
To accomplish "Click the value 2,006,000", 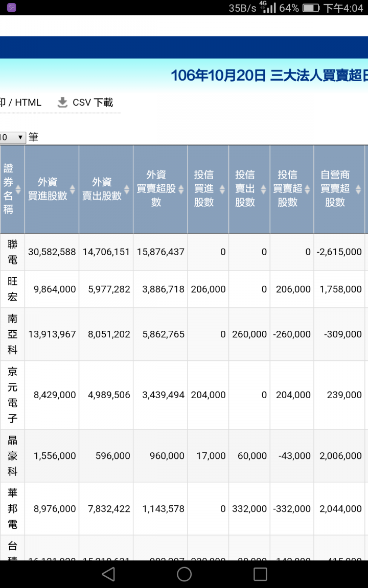I will click(340, 456).
